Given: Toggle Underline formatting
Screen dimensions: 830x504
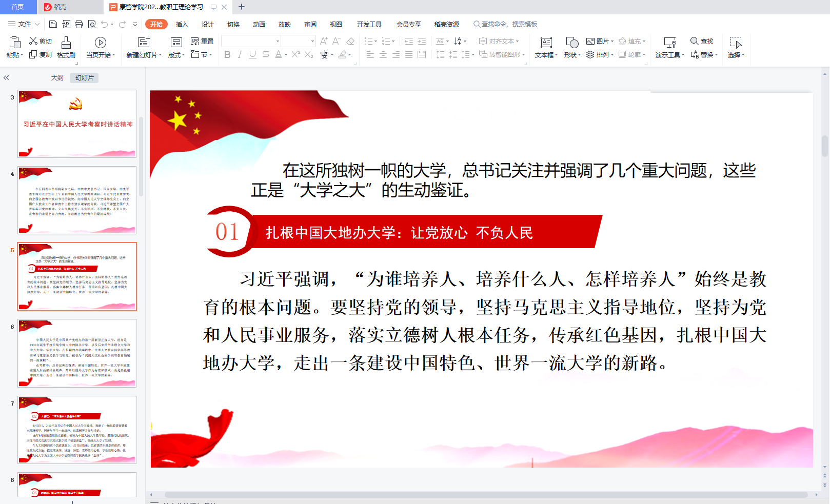Looking at the screenshot, I should tap(252, 54).
